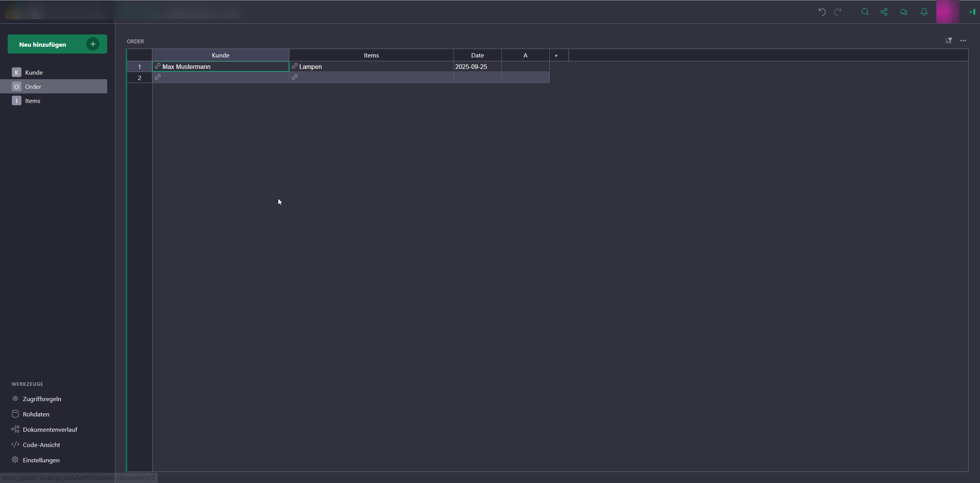
Task: Open sort and filter icon
Action: (x=949, y=41)
